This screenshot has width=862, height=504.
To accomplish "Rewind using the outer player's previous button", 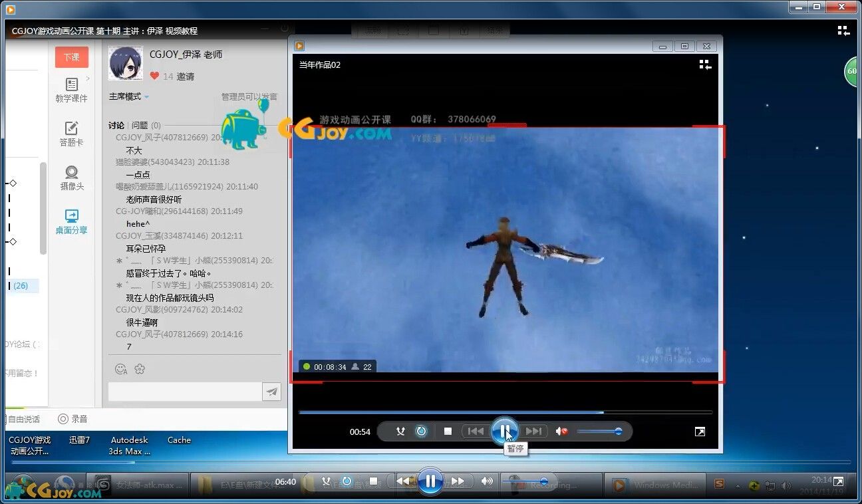I will (x=404, y=481).
